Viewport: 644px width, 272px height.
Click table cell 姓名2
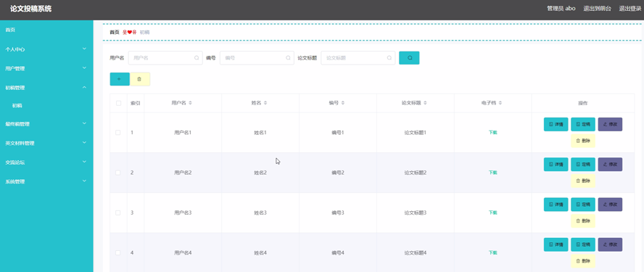click(260, 173)
